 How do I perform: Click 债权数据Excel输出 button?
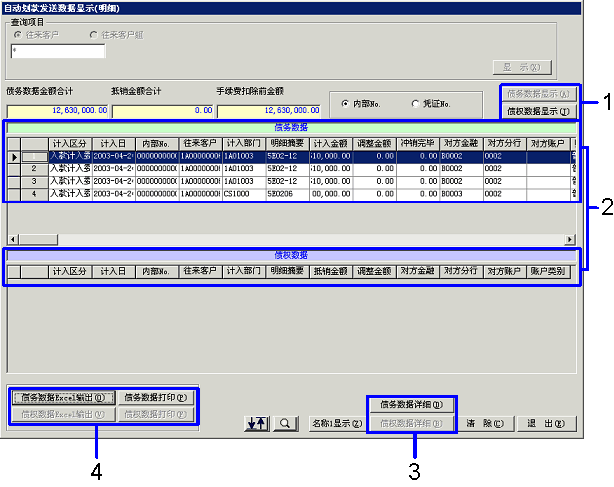point(63,414)
